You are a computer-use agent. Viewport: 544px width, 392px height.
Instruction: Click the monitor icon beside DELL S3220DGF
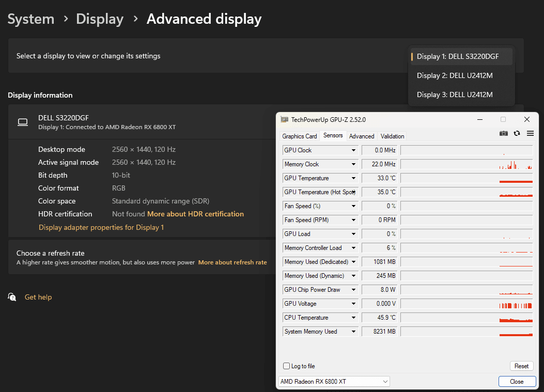click(x=23, y=122)
